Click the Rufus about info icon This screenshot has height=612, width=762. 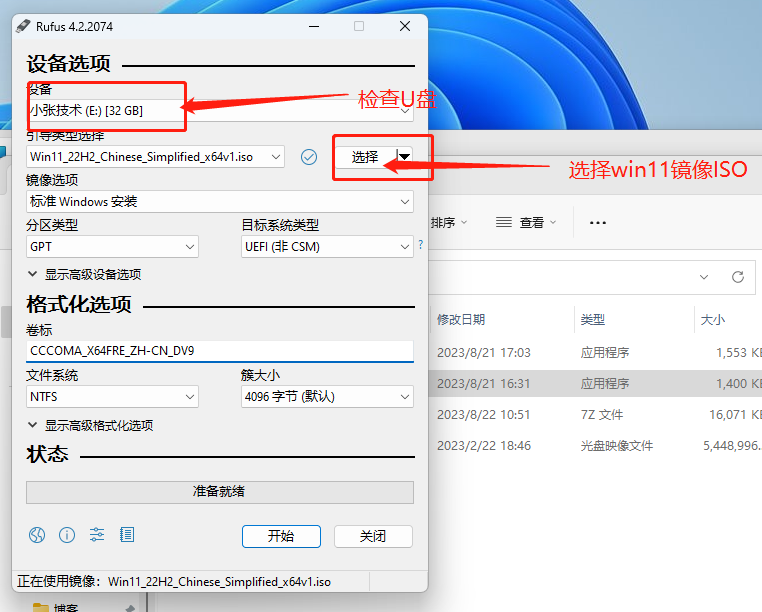(x=67, y=535)
